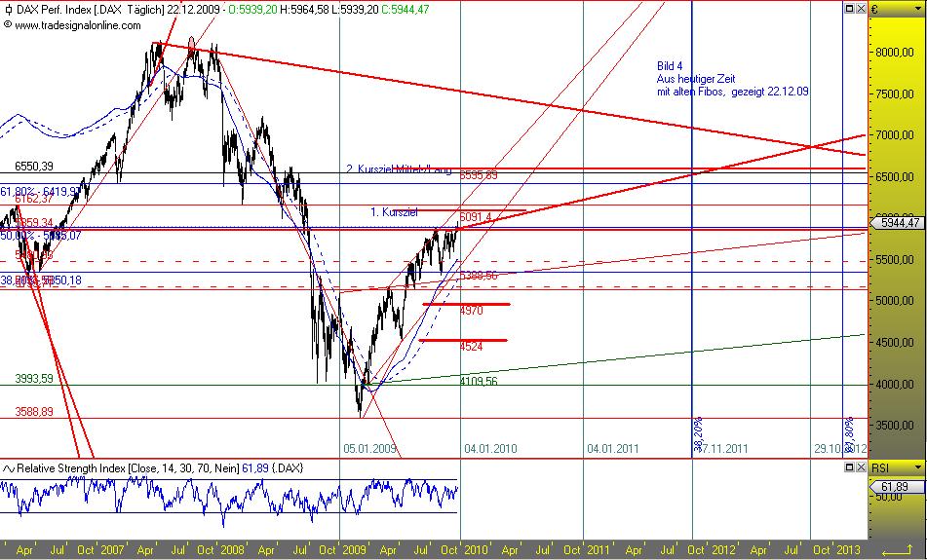Click the 61,80% - 6419,9 Fibonacci label
927x560 pixels.
[41, 192]
